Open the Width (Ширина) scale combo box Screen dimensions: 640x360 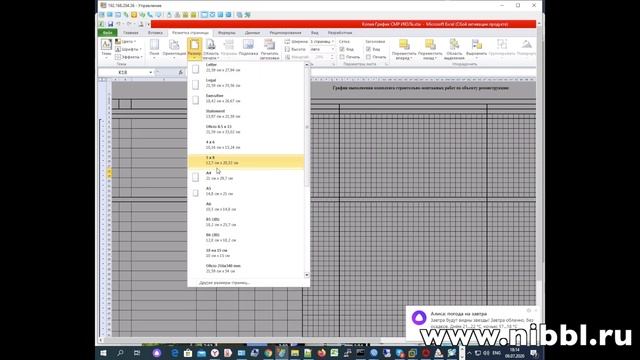coord(322,42)
